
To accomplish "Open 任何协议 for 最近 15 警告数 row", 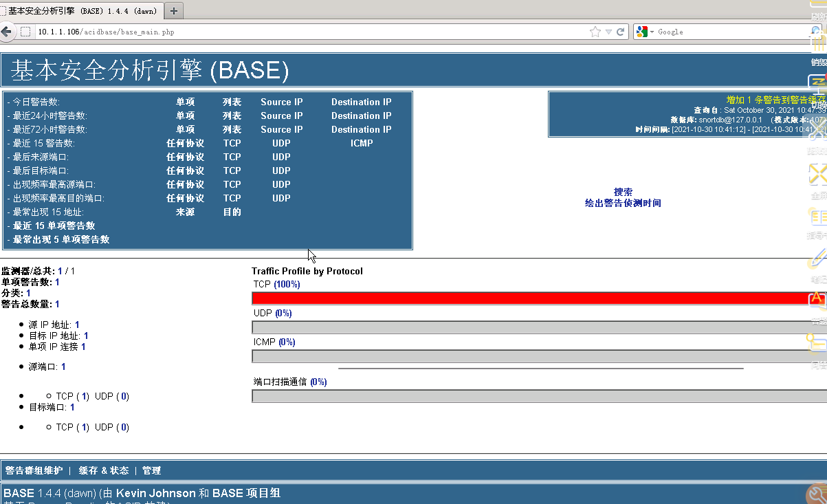I will click(186, 143).
